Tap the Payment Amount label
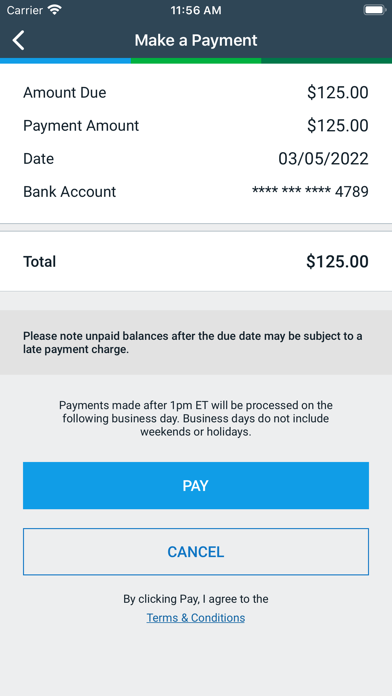The image size is (392, 696). pos(81,126)
